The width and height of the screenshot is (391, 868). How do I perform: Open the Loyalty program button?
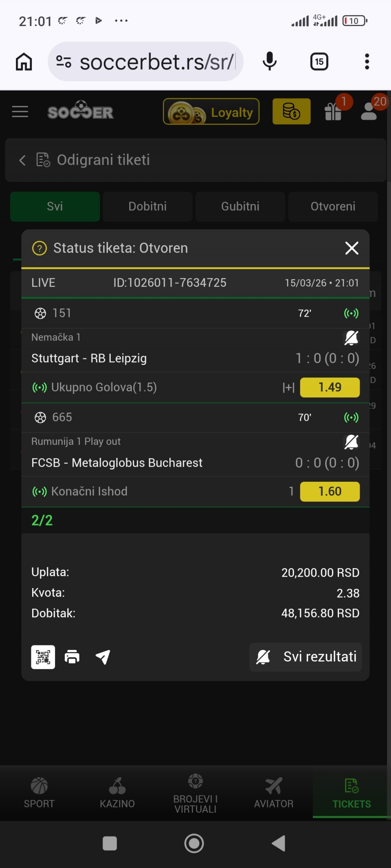coord(211,112)
